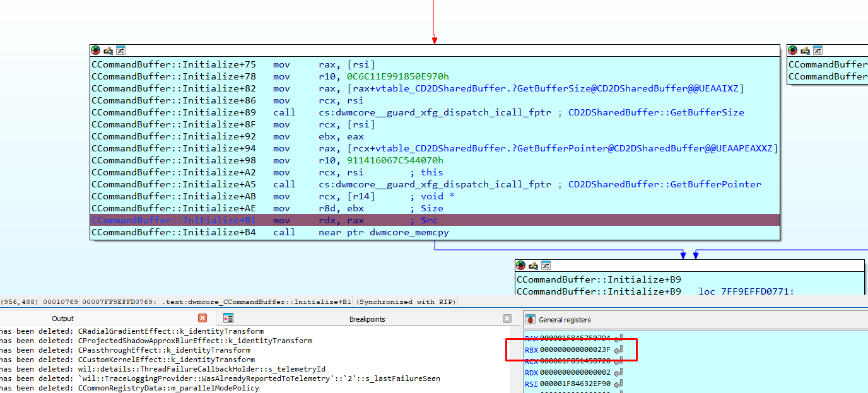Select the 'mov r8d, ebx ; Size' line
The width and height of the screenshot is (868, 393).
point(435,208)
